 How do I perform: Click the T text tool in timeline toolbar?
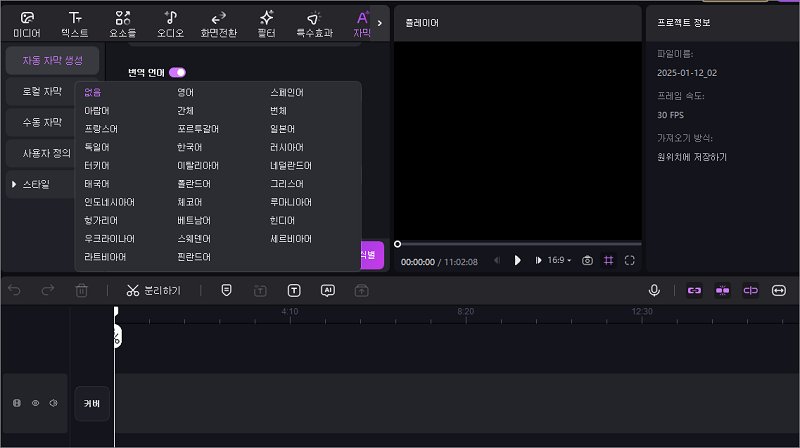[x=294, y=291]
